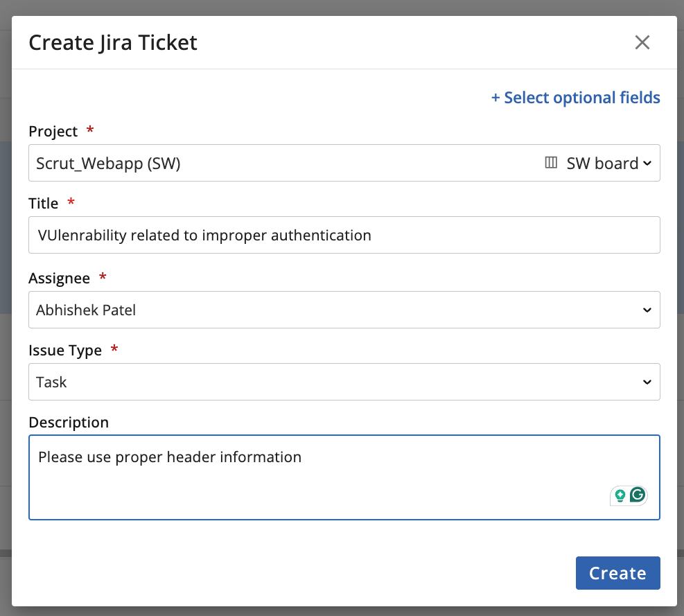Click the Title field label
This screenshot has width=684, height=616.
click(43, 203)
